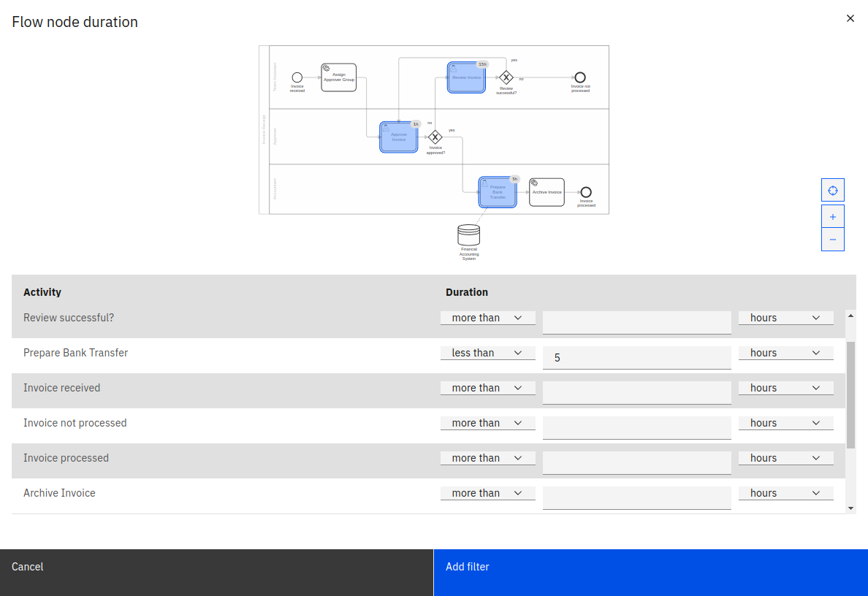The image size is (868, 596).
Task: Click the Review successful? gateway
Action: (x=506, y=77)
